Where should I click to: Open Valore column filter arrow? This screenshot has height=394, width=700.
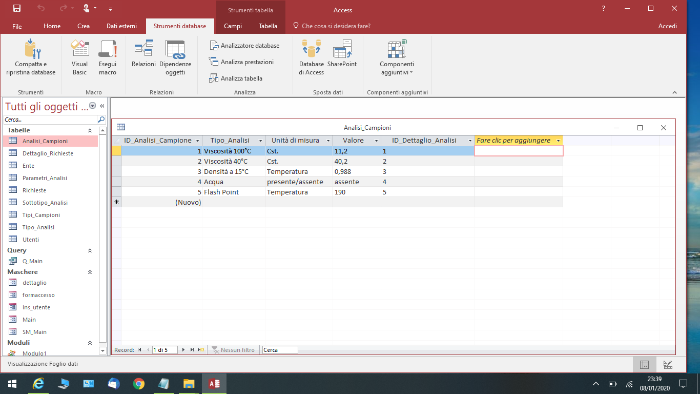coord(376,141)
